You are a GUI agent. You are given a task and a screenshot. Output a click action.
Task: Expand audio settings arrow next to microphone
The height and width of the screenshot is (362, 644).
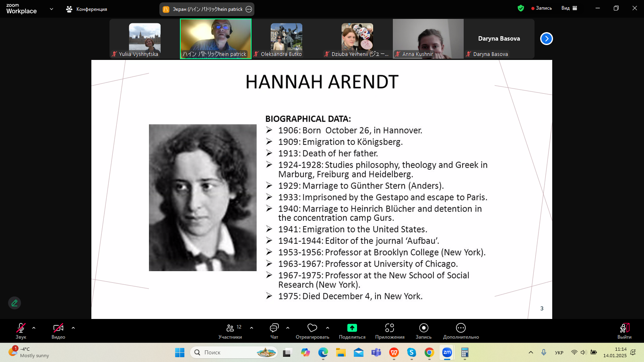tap(34, 328)
